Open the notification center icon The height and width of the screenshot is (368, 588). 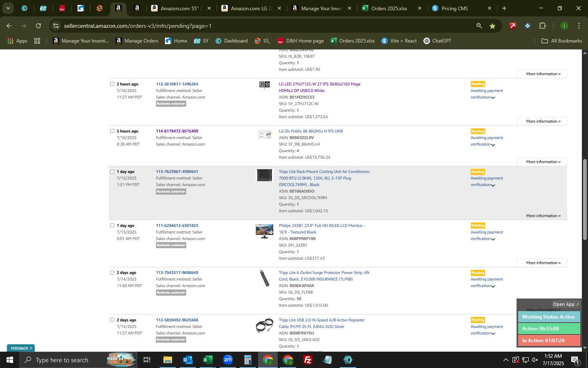point(575,360)
